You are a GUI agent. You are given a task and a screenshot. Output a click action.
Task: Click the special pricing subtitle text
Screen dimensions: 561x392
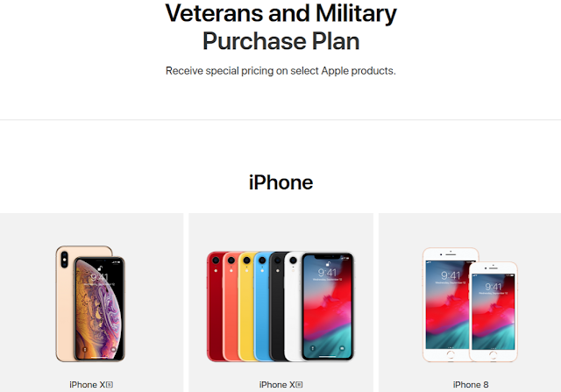280,71
